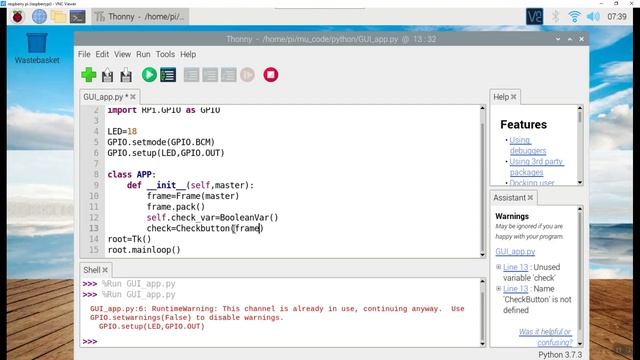Screen dimensions: 640x360
Task: Open the GUI_app.py link in Assistant
Action: (x=515, y=251)
